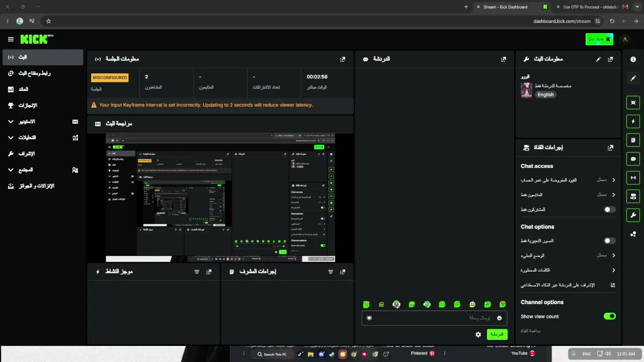
Task: Open a new browser tab
Action: point(466,7)
